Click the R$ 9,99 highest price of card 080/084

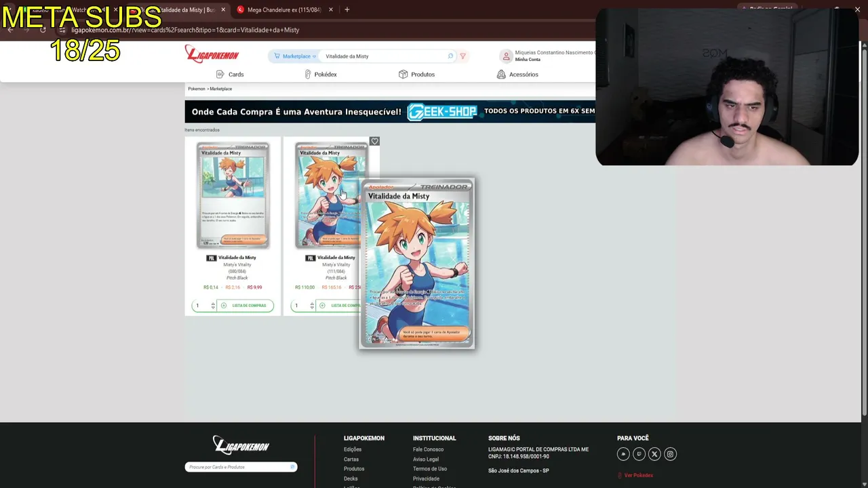(254, 287)
